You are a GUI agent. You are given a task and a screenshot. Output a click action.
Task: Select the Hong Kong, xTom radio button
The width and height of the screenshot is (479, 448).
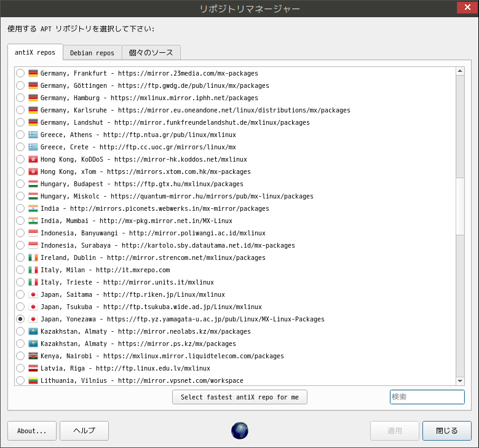click(x=20, y=171)
